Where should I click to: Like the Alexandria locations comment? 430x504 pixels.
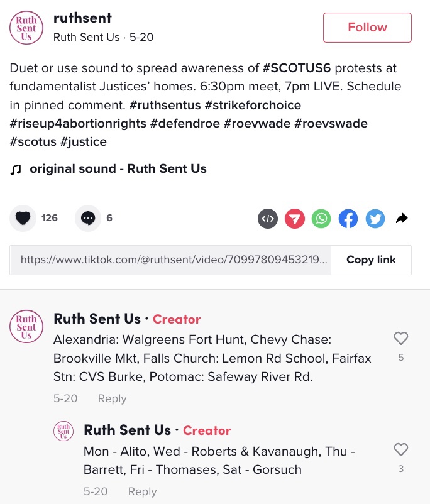[x=400, y=339]
